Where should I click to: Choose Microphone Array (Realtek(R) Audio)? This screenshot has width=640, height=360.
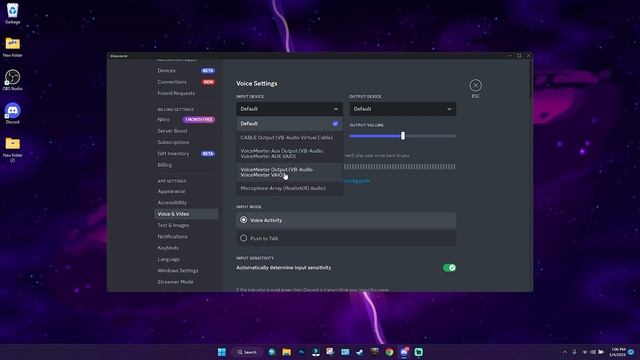point(289,188)
